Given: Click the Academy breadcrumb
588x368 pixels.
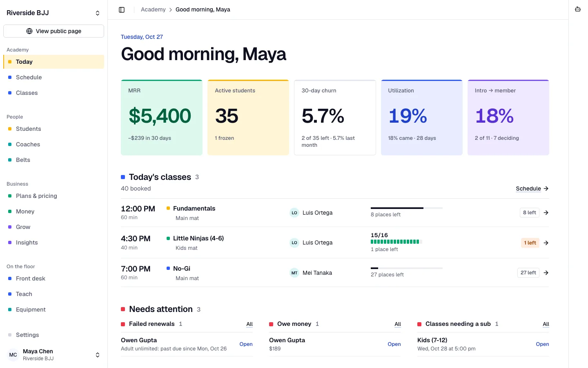Looking at the screenshot, I should (153, 9).
